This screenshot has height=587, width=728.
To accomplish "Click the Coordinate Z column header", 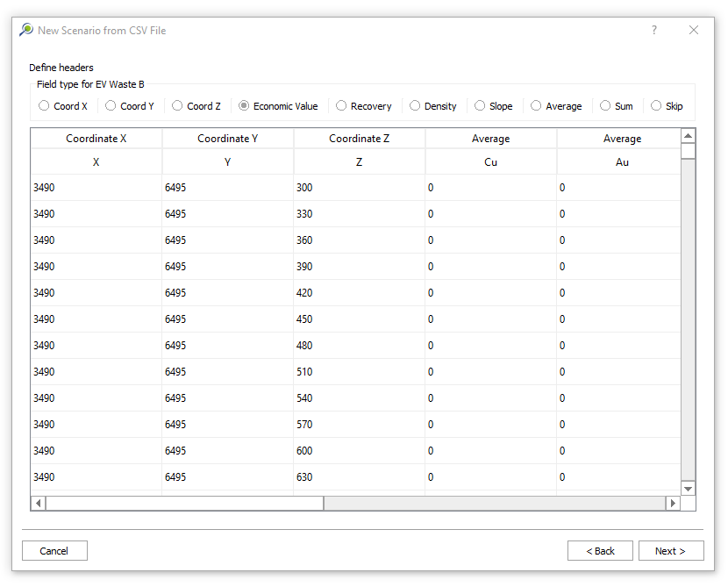I will (359, 139).
